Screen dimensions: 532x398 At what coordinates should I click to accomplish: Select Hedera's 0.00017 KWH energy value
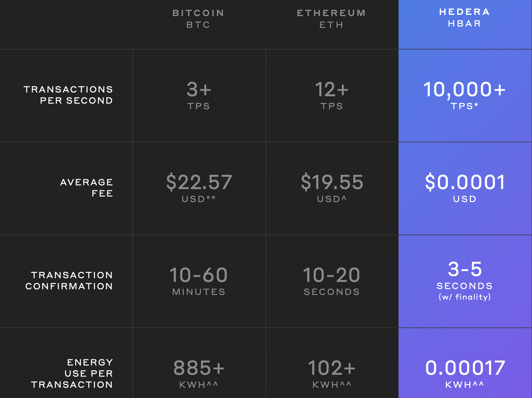point(465,374)
